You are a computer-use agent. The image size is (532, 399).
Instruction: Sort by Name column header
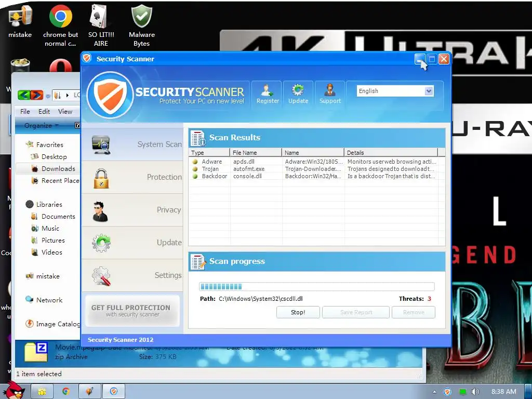(313, 153)
